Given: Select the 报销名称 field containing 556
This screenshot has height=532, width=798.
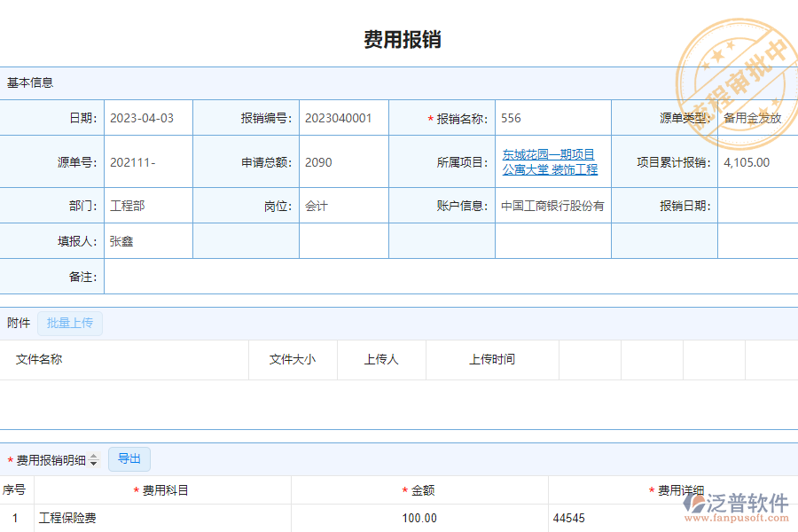Looking at the screenshot, I should pyautogui.click(x=550, y=117).
